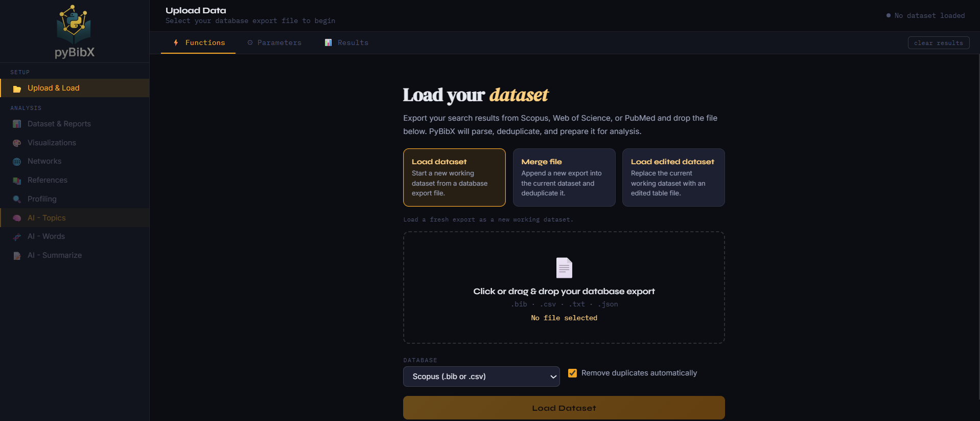Open AI - Summarize in the sidebar
980x421 pixels.
pyautogui.click(x=75, y=255)
